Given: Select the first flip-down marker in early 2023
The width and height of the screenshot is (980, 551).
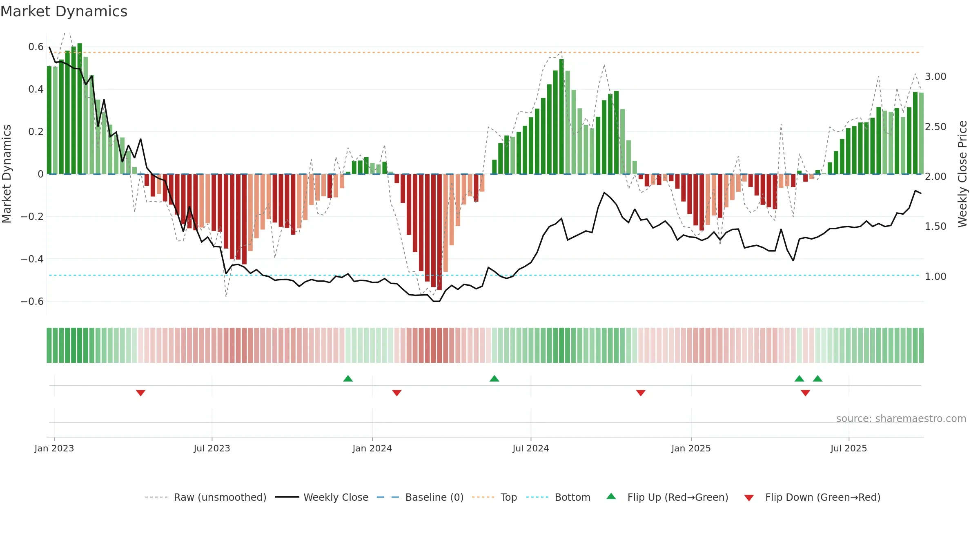Looking at the screenshot, I should tap(140, 393).
